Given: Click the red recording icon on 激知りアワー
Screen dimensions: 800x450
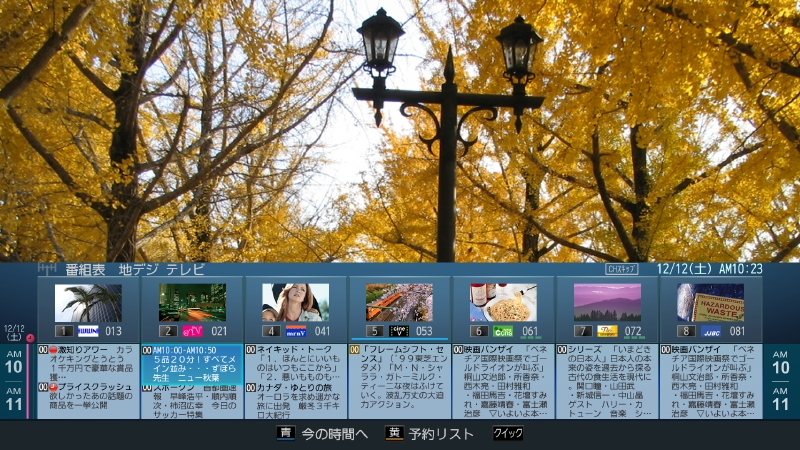Looking at the screenshot, I should point(53,350).
